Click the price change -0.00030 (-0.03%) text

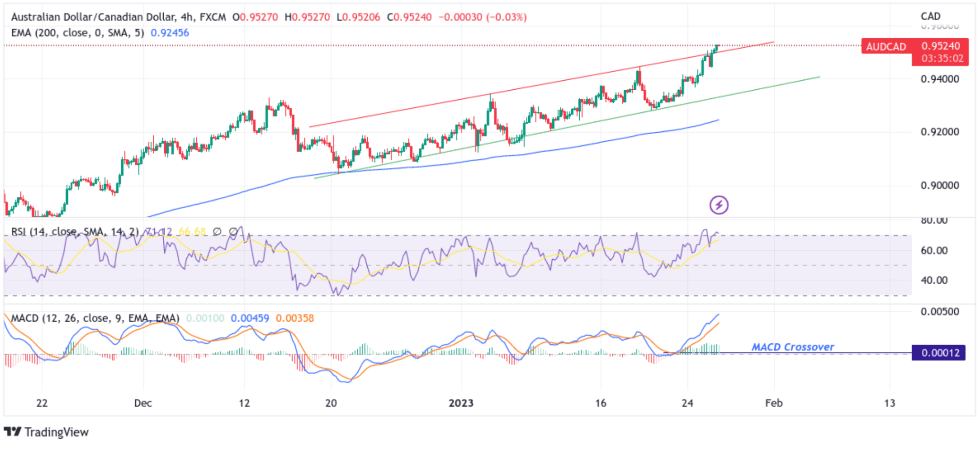click(x=482, y=17)
